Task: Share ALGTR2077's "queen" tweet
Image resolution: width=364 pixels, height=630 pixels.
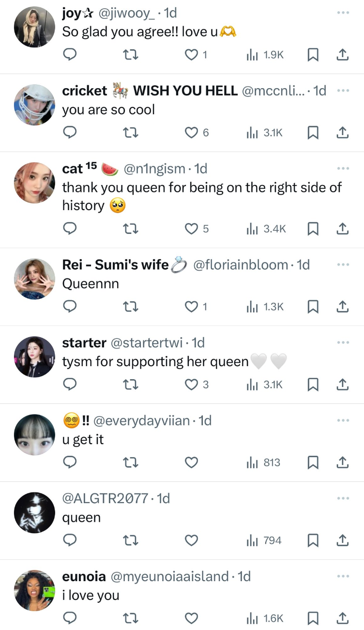Action: click(x=342, y=540)
